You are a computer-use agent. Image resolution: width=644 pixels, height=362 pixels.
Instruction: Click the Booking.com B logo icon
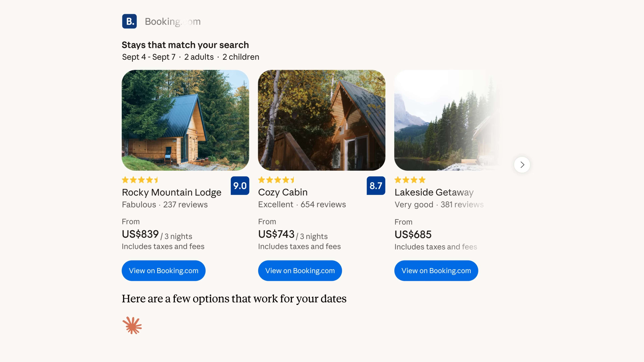coord(129,21)
